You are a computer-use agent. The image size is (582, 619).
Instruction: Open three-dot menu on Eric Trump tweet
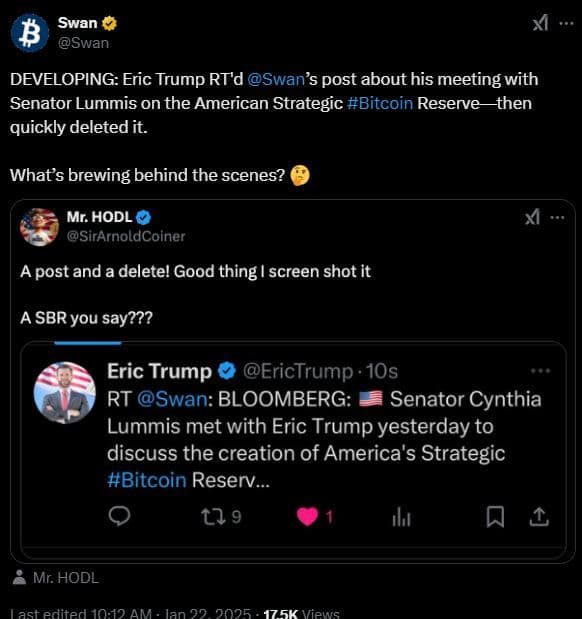pos(541,371)
